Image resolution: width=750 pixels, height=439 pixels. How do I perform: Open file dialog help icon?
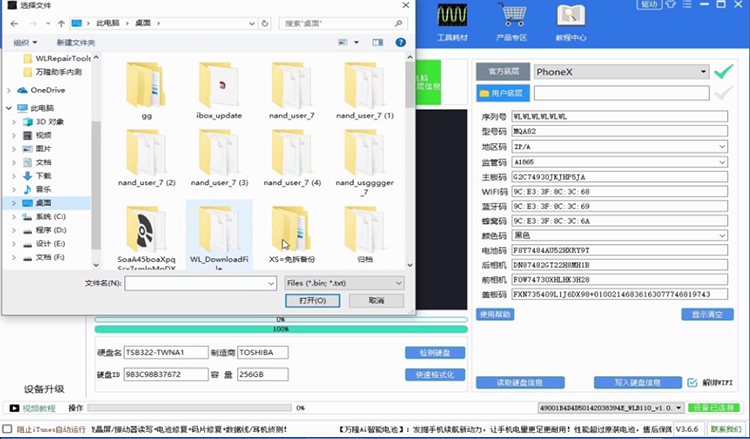click(x=401, y=43)
